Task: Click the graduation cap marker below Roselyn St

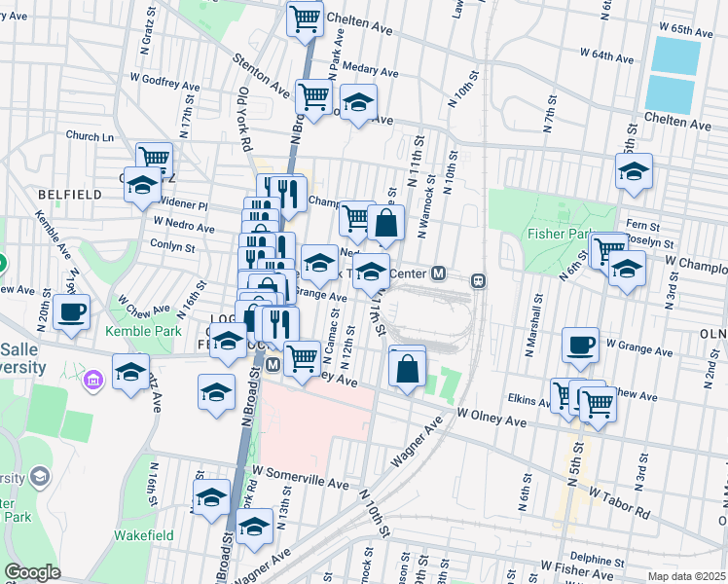Action: (627, 272)
